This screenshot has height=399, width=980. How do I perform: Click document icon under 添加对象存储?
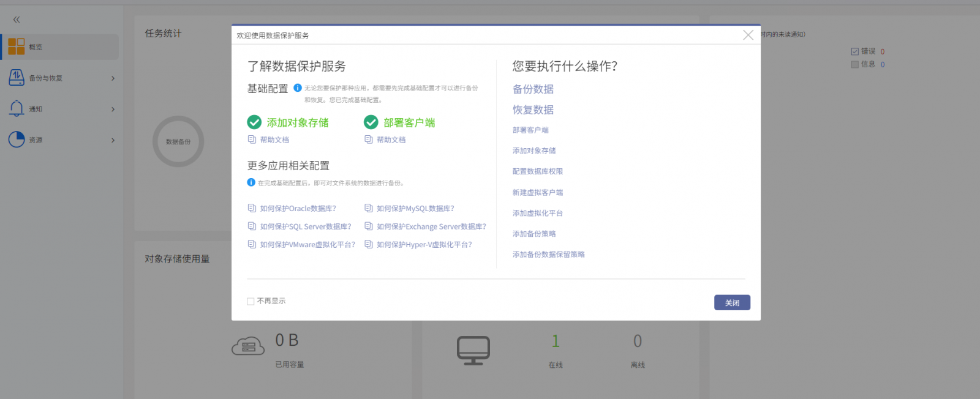click(x=252, y=140)
